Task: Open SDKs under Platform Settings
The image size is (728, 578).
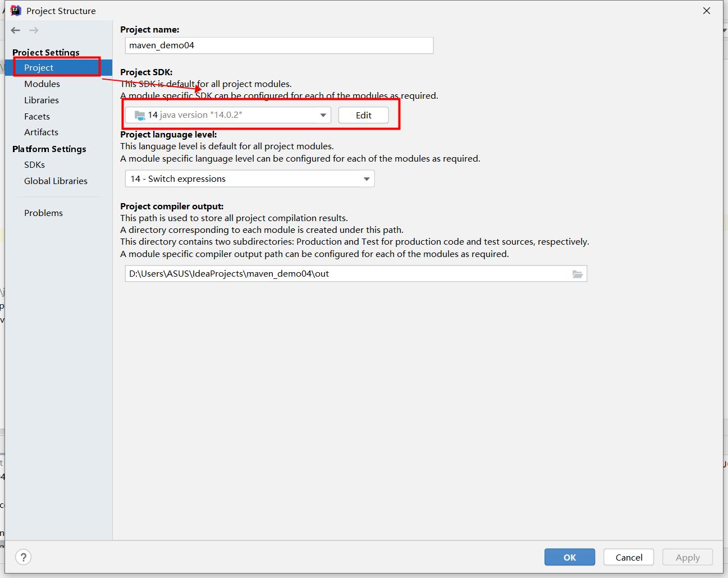Action: pyautogui.click(x=34, y=165)
